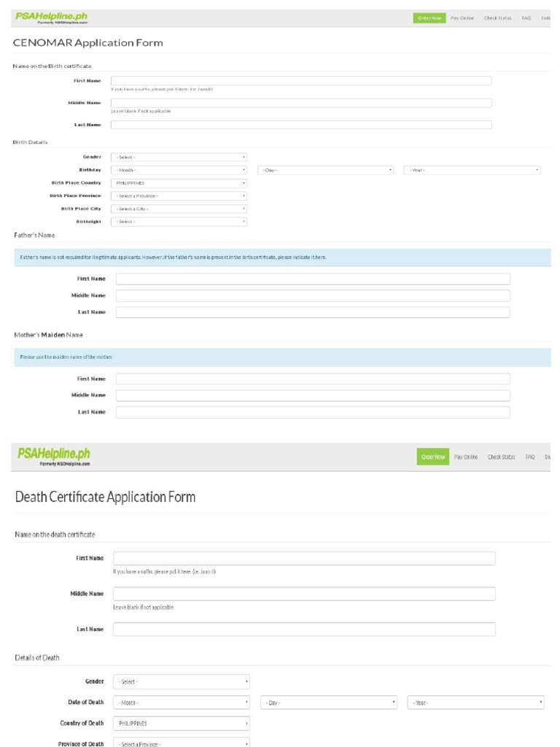Screen dimensions: 560x747
Task: Expand the Birthday Day dropdown
Action: (x=325, y=170)
